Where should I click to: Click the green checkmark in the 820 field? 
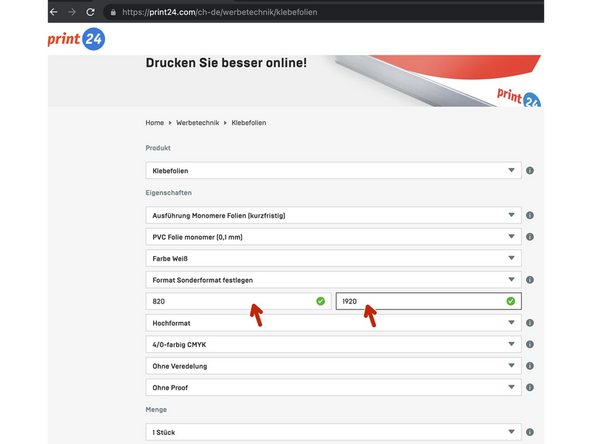tap(321, 301)
